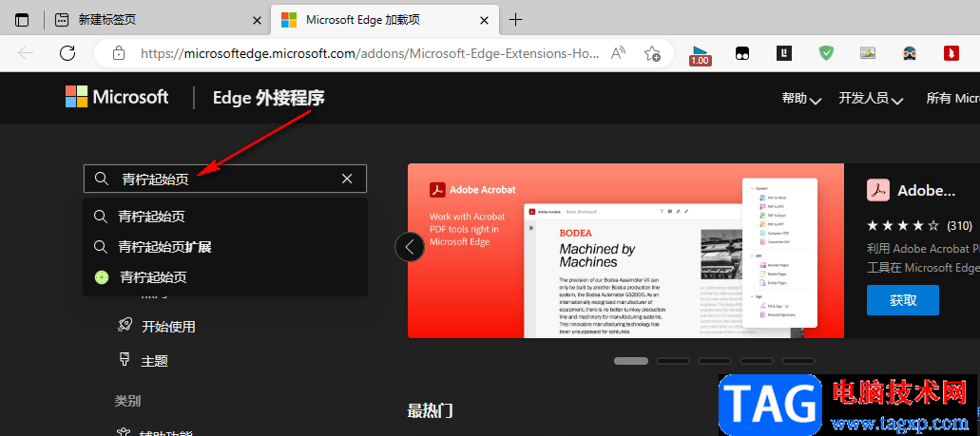View the (310) star rating
Image resolution: width=980 pixels, height=436 pixels.
pos(919,225)
